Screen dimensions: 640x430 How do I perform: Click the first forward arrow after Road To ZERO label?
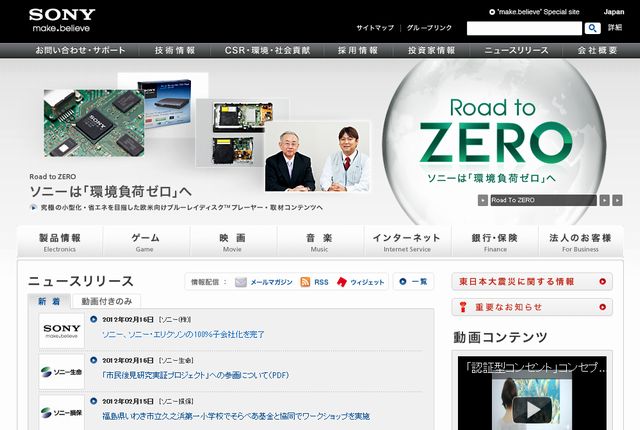click(x=604, y=200)
